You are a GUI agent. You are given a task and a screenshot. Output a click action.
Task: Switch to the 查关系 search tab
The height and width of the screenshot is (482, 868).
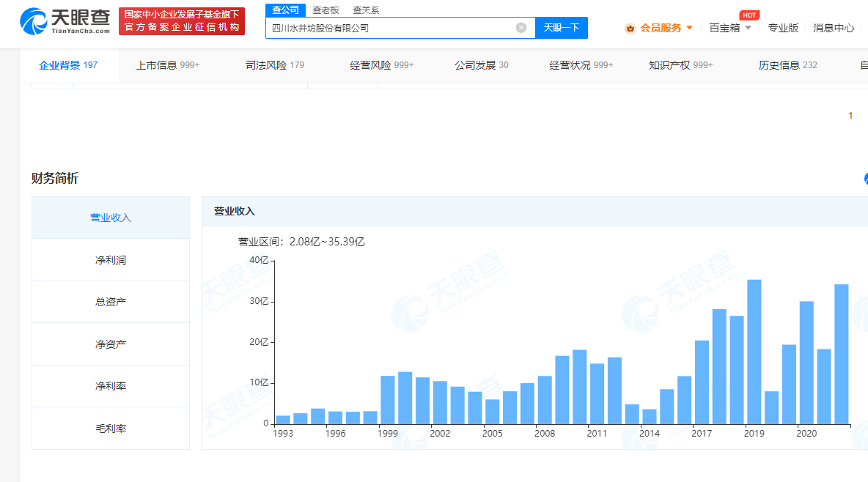click(x=366, y=10)
